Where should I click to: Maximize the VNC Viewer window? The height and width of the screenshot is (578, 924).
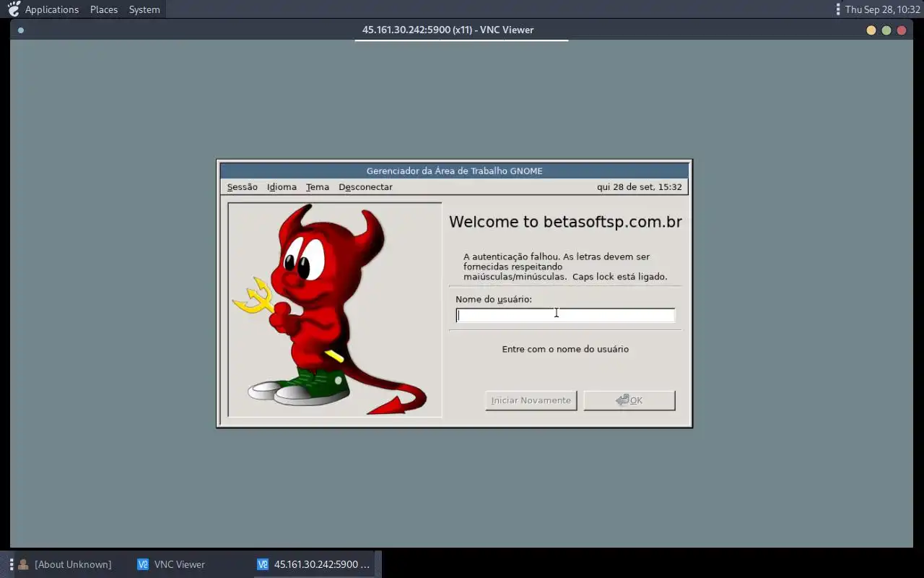pos(886,30)
